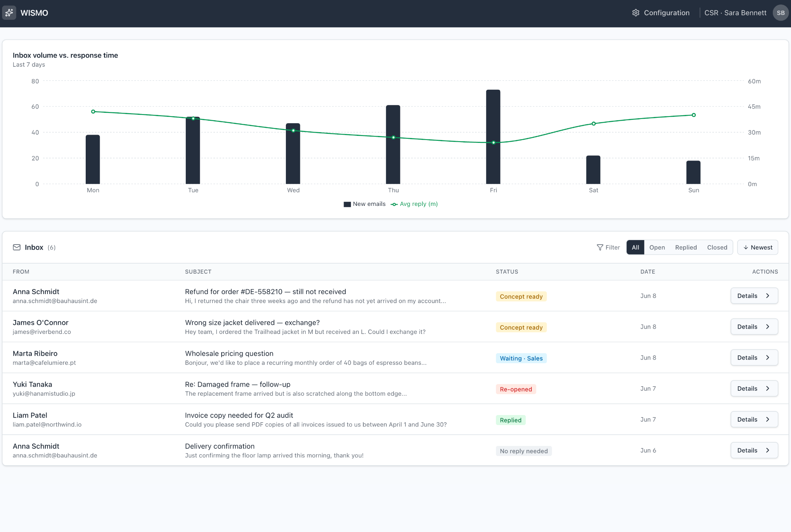Click the Sunday avg reply data point
The height and width of the screenshot is (532, 791).
pyautogui.click(x=694, y=115)
